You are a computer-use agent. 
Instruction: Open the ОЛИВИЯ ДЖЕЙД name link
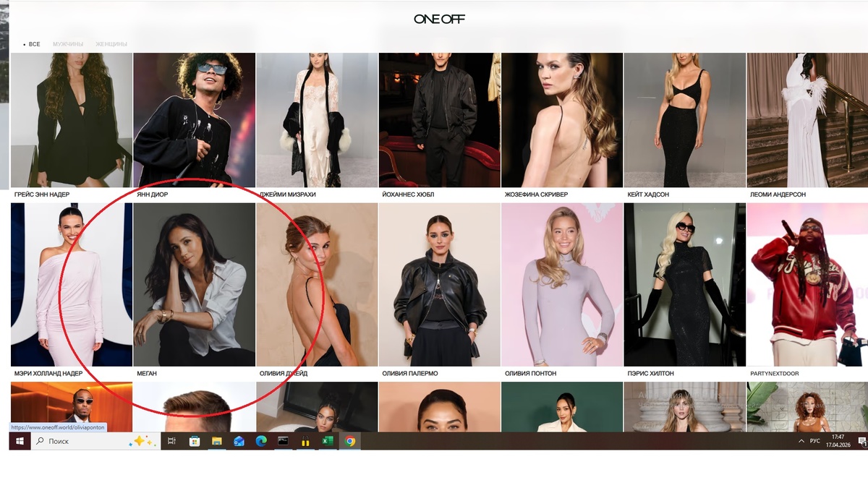[x=284, y=374]
